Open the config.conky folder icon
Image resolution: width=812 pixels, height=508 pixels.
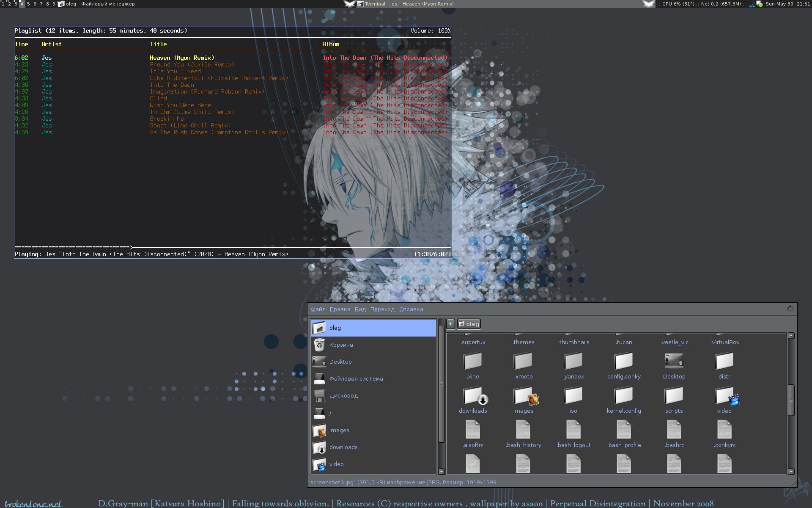point(624,361)
